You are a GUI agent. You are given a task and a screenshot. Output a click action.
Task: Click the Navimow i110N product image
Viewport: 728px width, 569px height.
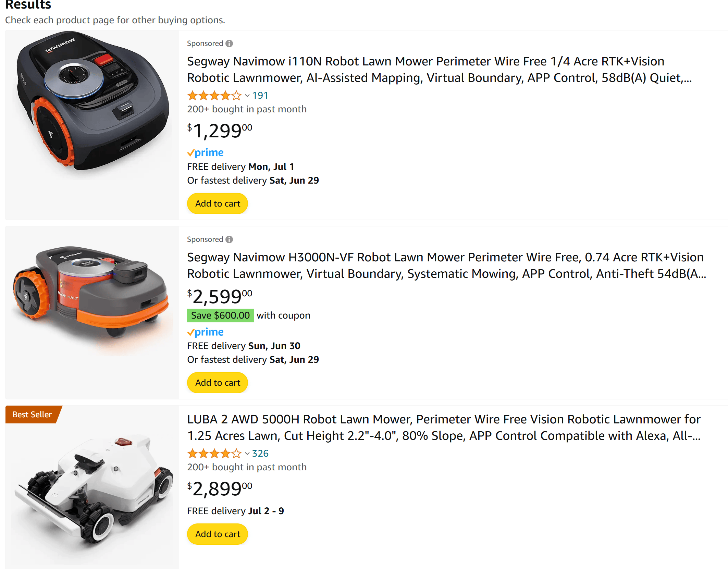pos(92,103)
